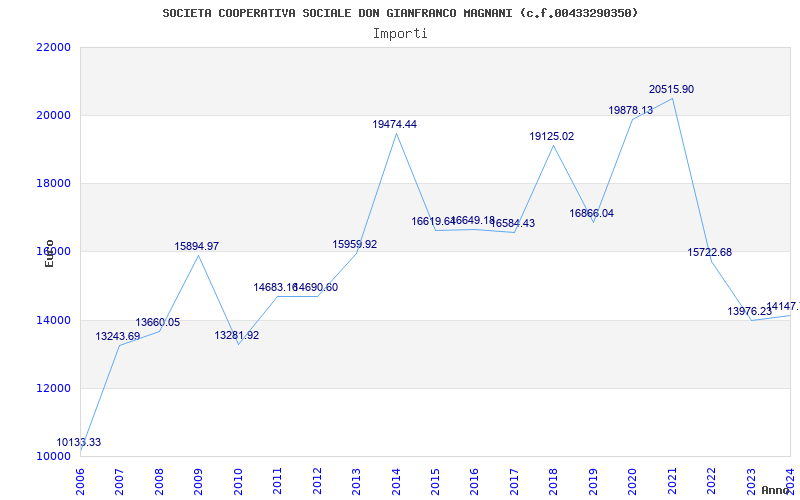The image size is (800, 500).
Task: Click x-axis year label 2007
Action: (x=119, y=482)
